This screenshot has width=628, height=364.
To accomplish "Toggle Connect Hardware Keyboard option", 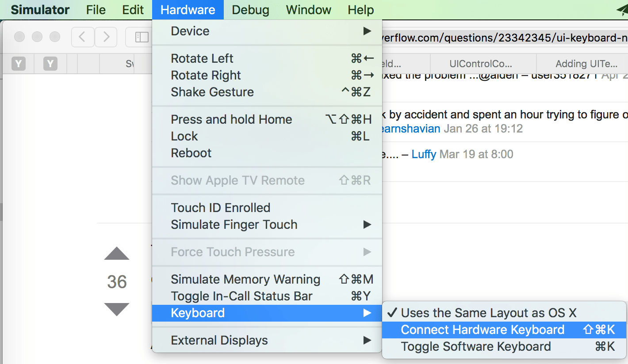I will pos(504,330).
